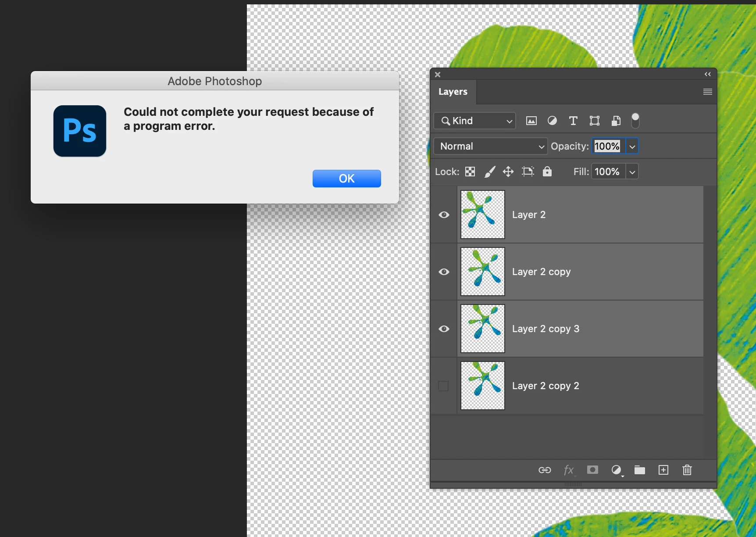
Task: Lock transparent pixels icon
Action: pyautogui.click(x=470, y=172)
